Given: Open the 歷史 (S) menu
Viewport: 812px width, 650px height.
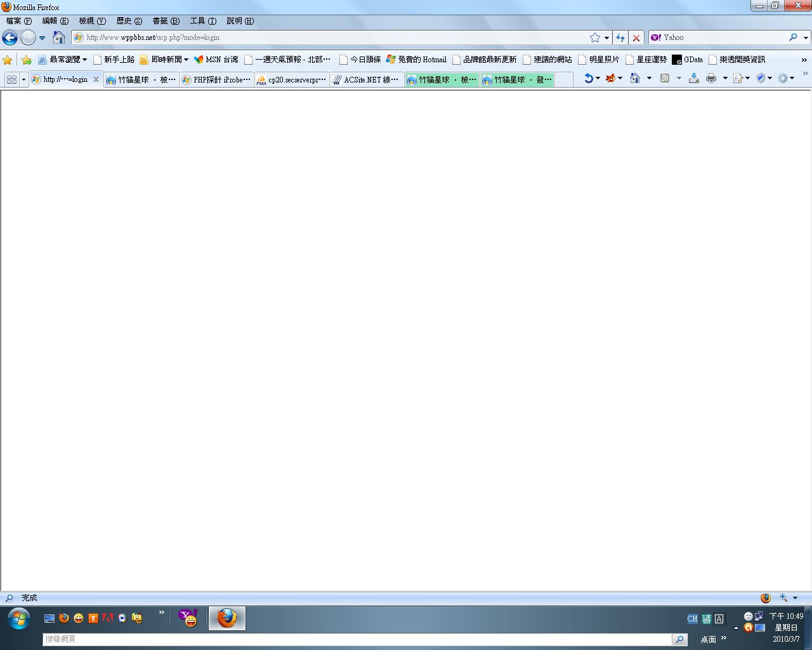Looking at the screenshot, I should [129, 21].
